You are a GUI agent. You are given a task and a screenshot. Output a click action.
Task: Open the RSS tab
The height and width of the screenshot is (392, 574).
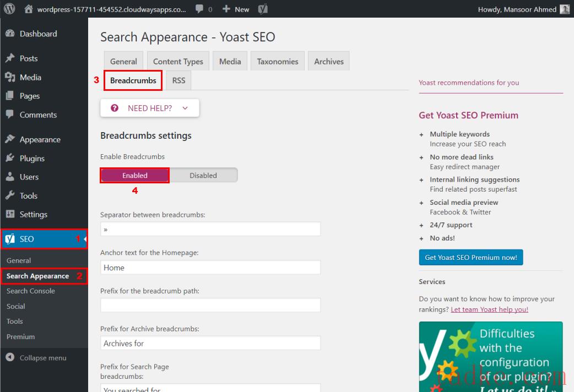(178, 80)
